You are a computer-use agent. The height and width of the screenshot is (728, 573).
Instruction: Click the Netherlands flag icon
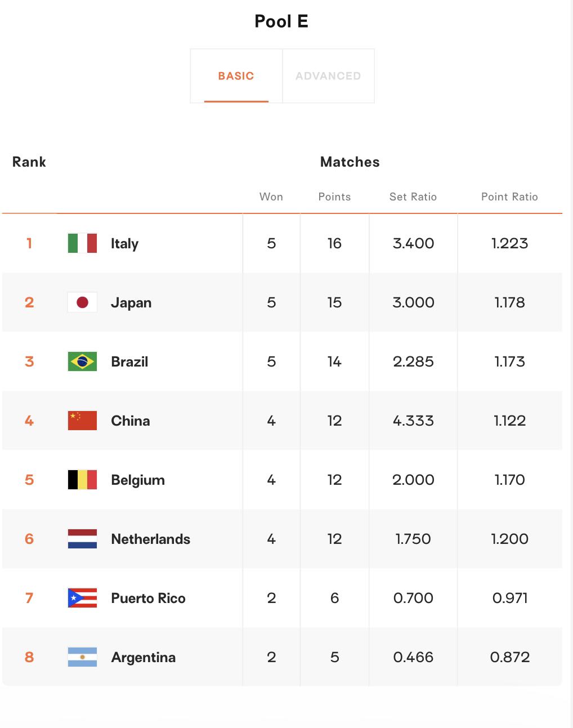pyautogui.click(x=82, y=539)
